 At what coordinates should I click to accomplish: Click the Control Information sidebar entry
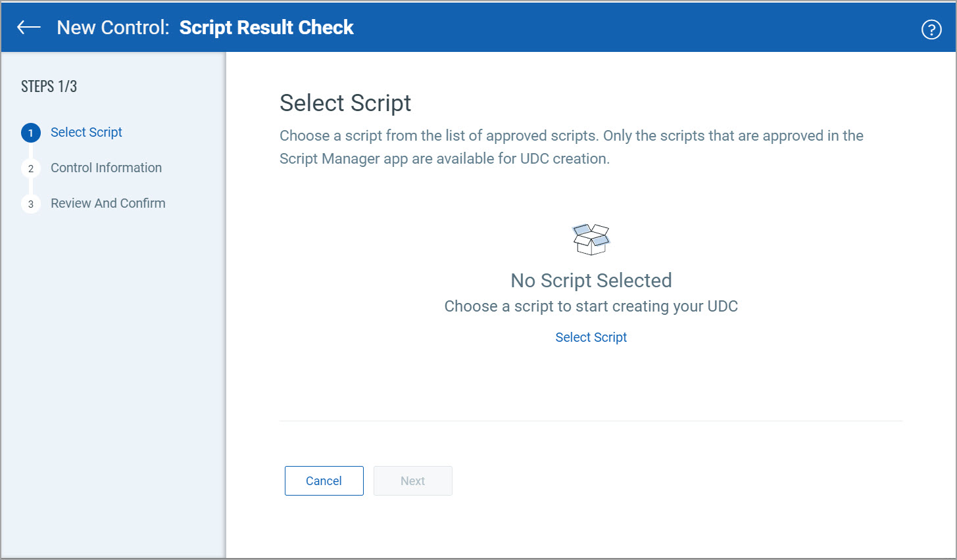pos(106,168)
